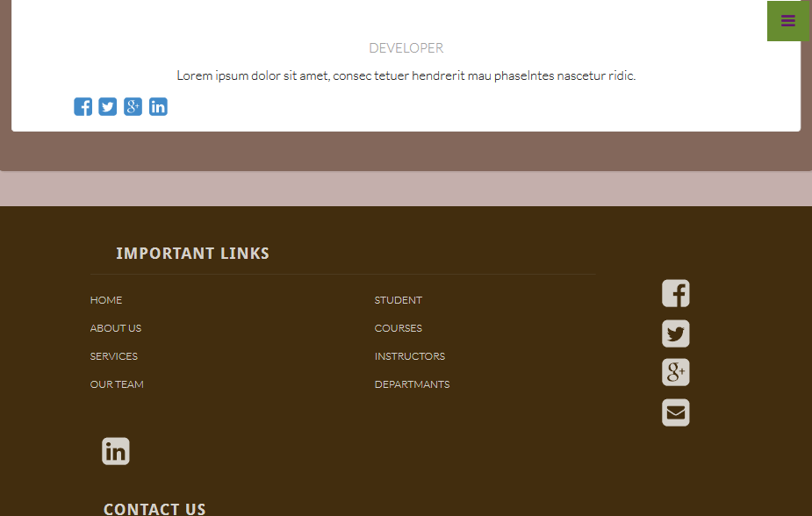Screen dimensions: 812x516
Task: Click the Twitter icon under DEVELOPER
Action: 107,106
